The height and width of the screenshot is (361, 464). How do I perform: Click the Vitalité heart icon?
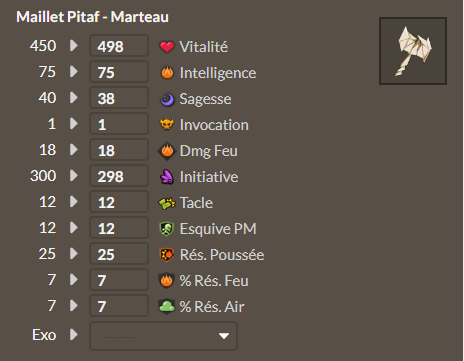(167, 47)
